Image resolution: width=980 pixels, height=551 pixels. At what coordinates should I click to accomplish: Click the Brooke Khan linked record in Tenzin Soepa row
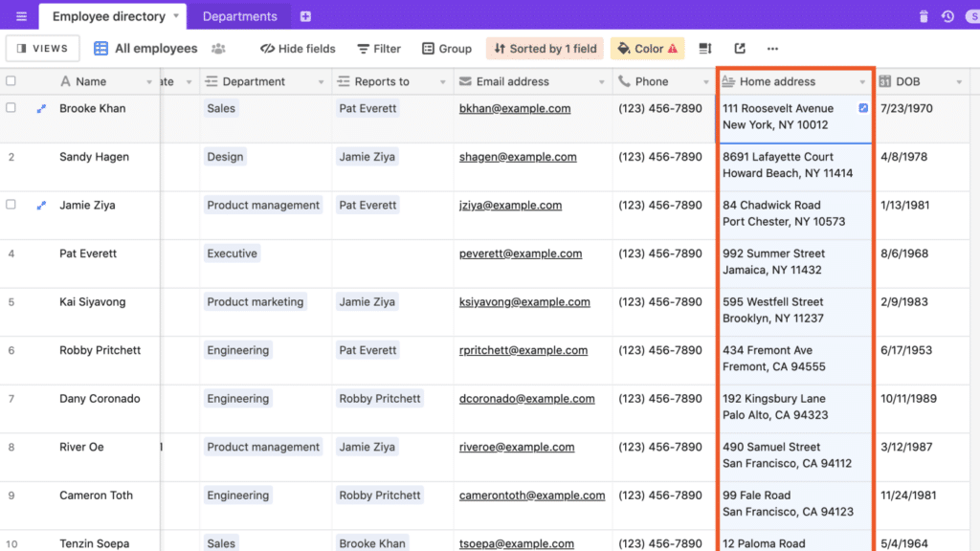[x=372, y=543]
